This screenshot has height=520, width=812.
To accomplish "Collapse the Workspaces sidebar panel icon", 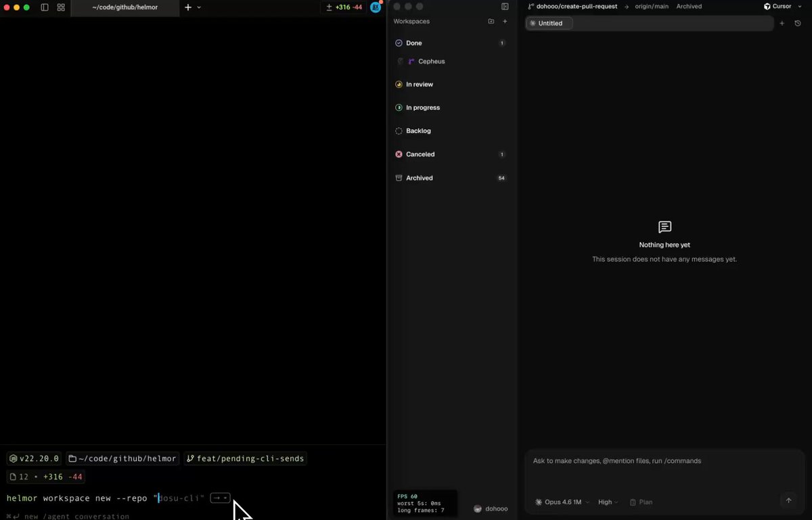I will (505, 7).
